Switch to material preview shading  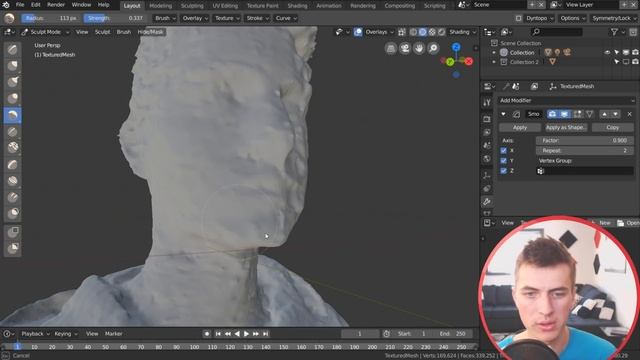[x=432, y=32]
